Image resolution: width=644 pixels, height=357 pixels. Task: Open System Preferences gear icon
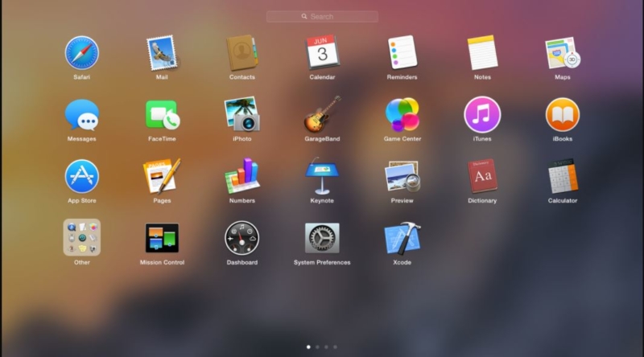(x=322, y=238)
